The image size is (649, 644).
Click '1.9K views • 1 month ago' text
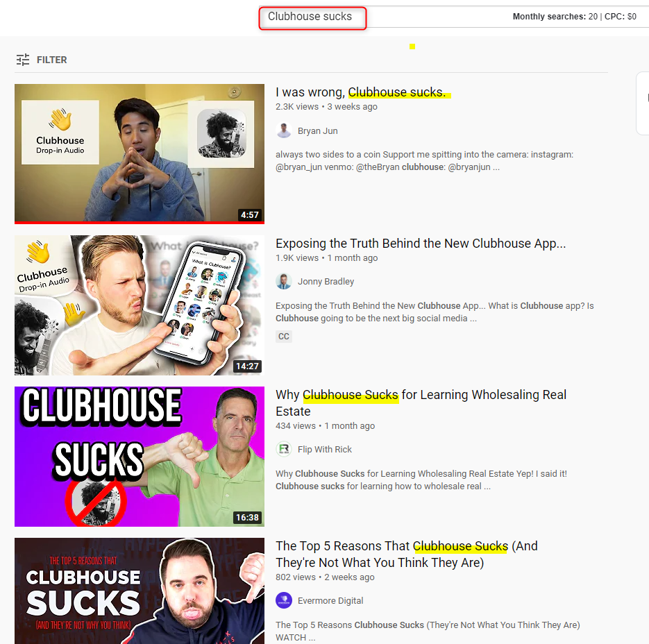[x=326, y=258]
